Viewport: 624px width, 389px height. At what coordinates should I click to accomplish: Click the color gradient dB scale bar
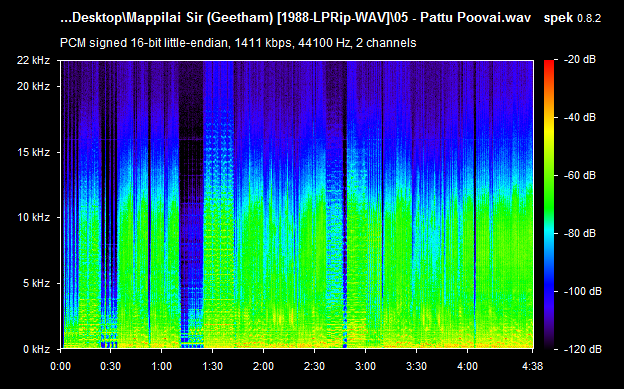pyautogui.click(x=549, y=205)
